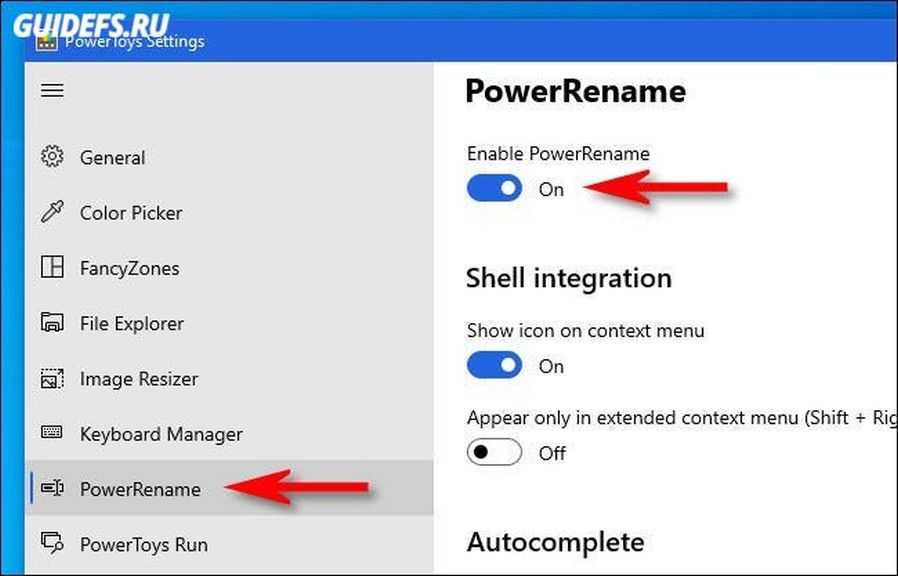Select the Color Picker text in sidebar
This screenshot has width=898, height=576.
click(x=131, y=213)
